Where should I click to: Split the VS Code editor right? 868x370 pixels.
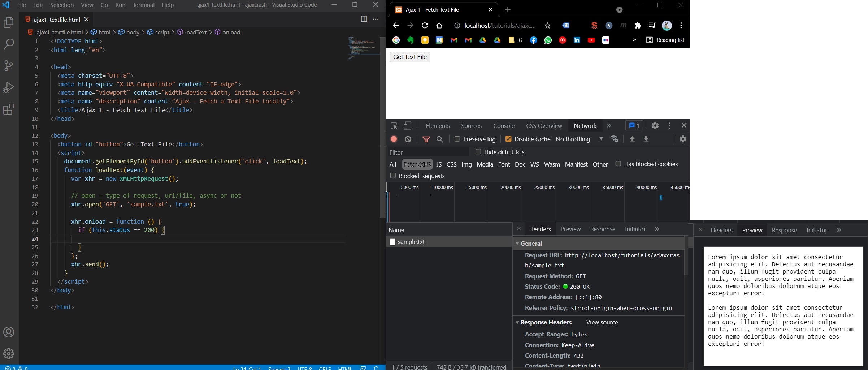coord(364,19)
